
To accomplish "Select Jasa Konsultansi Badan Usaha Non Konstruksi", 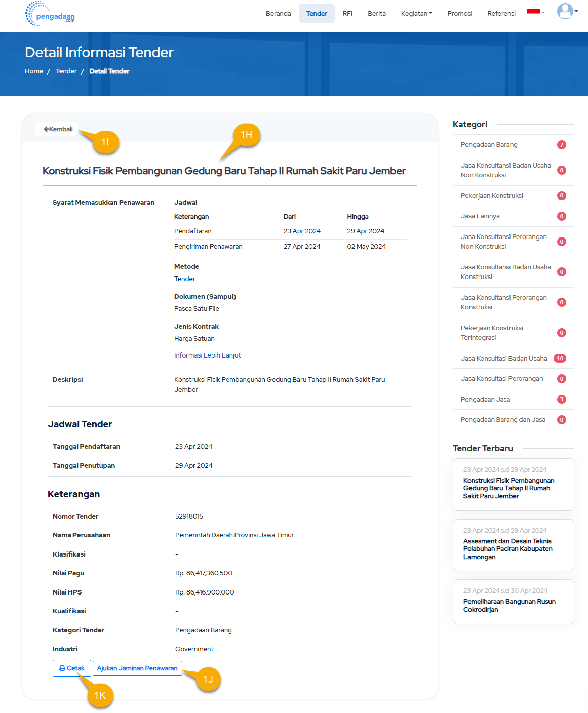I will [x=514, y=170].
